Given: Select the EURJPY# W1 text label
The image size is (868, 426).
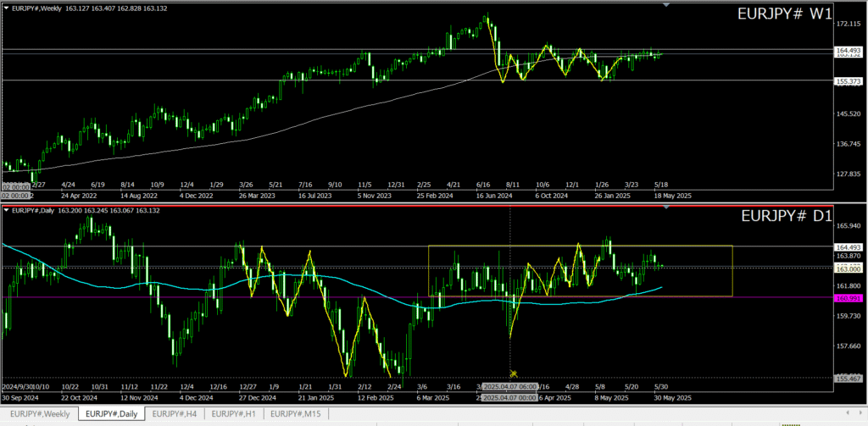Looking at the screenshot, I should (x=784, y=14).
